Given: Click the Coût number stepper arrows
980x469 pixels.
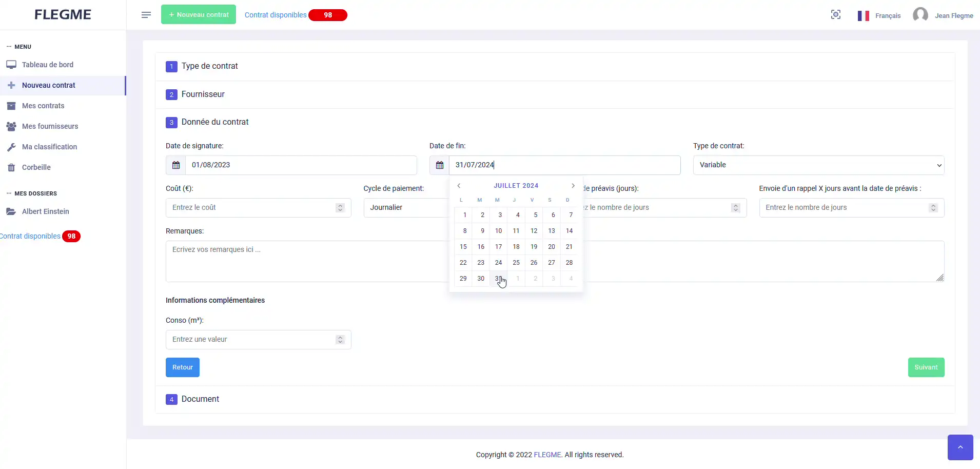Looking at the screenshot, I should point(340,208).
